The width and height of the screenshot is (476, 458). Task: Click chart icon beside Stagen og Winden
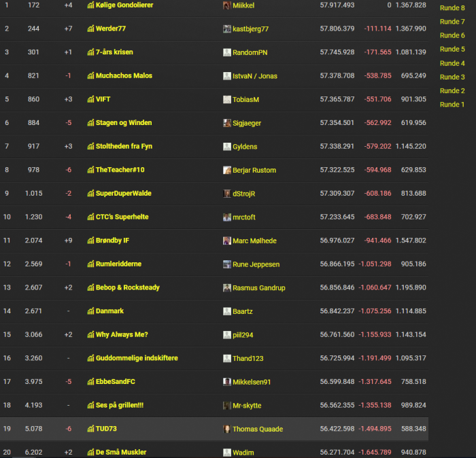pos(90,123)
